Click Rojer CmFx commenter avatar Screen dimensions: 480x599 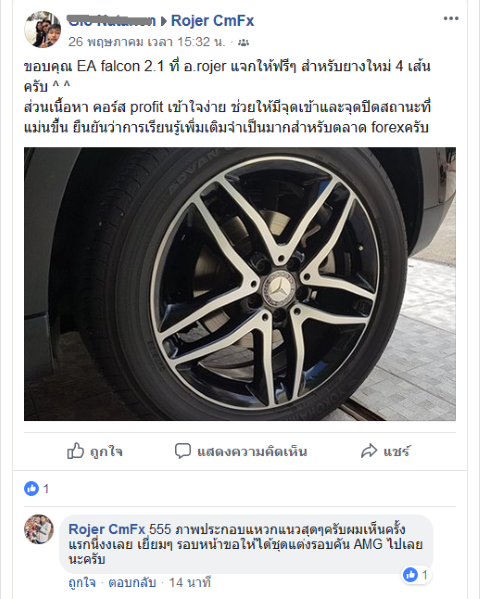[x=39, y=529]
